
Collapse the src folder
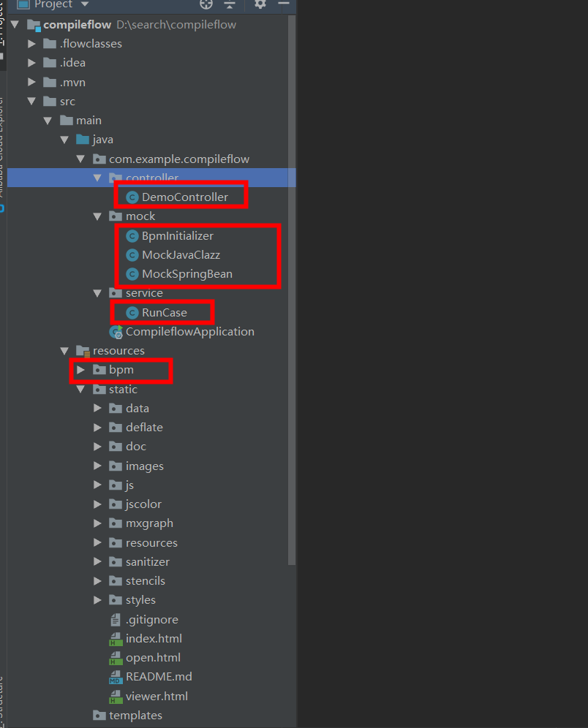click(31, 101)
